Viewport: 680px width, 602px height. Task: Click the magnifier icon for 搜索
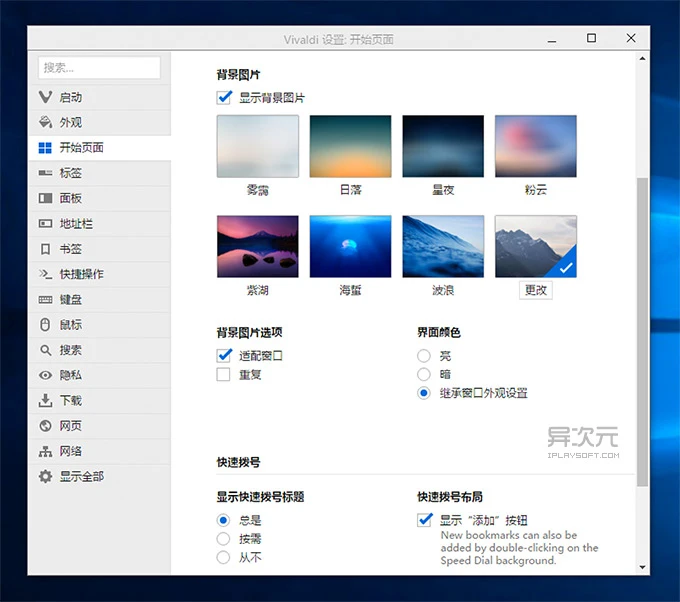coord(45,350)
